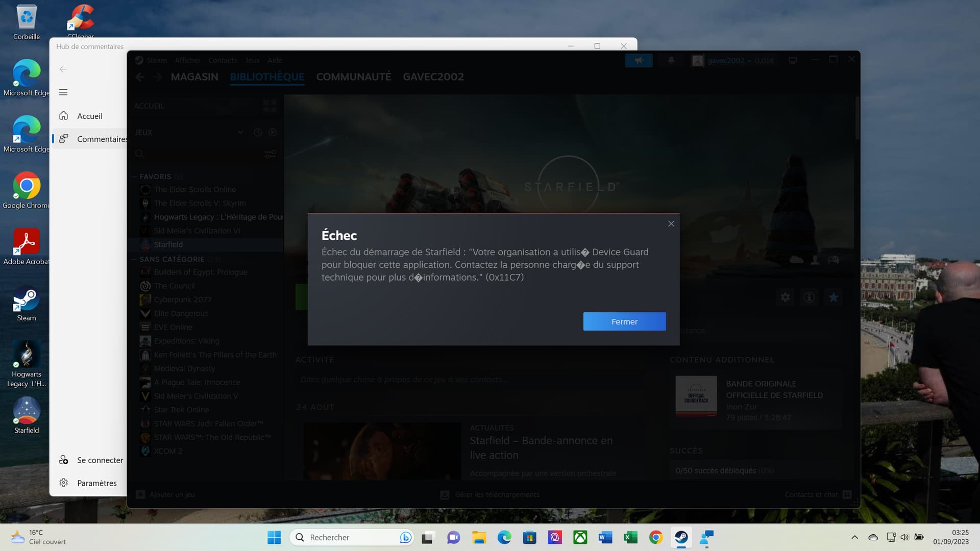
Task: Open the Windows Start menu
Action: tap(274, 537)
